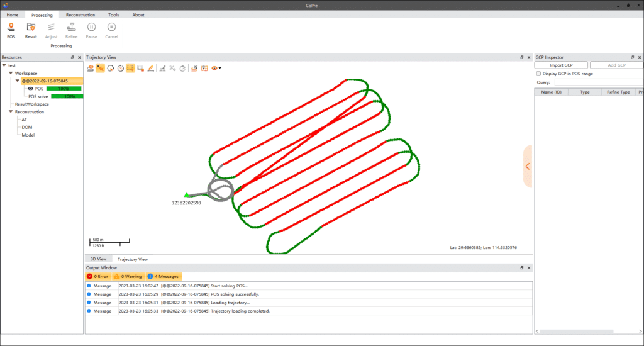Click the Import GCP button
This screenshot has width=644, height=346.
click(x=561, y=65)
